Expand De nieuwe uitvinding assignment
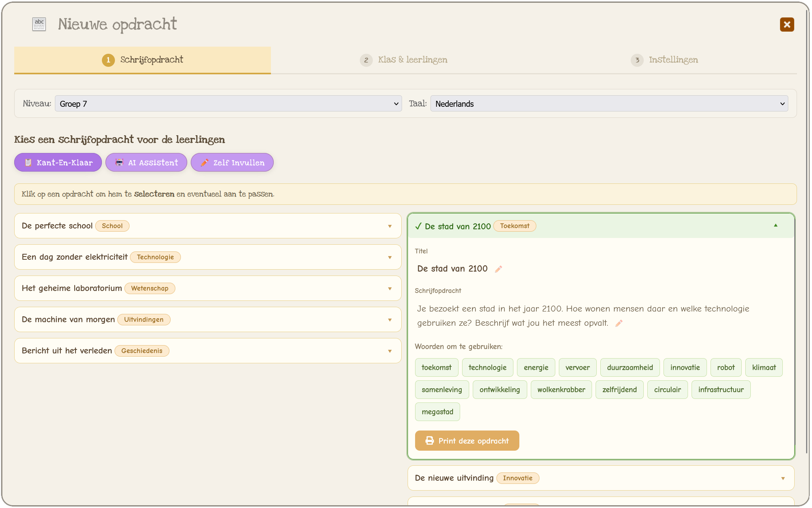Screen dimensions: 812x508 (x=601, y=478)
